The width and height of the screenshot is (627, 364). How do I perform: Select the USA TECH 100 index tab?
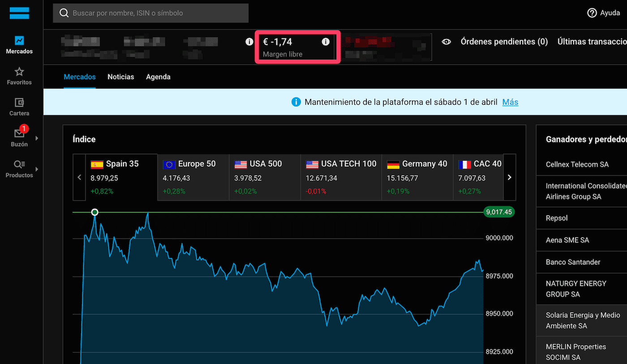pyautogui.click(x=341, y=177)
